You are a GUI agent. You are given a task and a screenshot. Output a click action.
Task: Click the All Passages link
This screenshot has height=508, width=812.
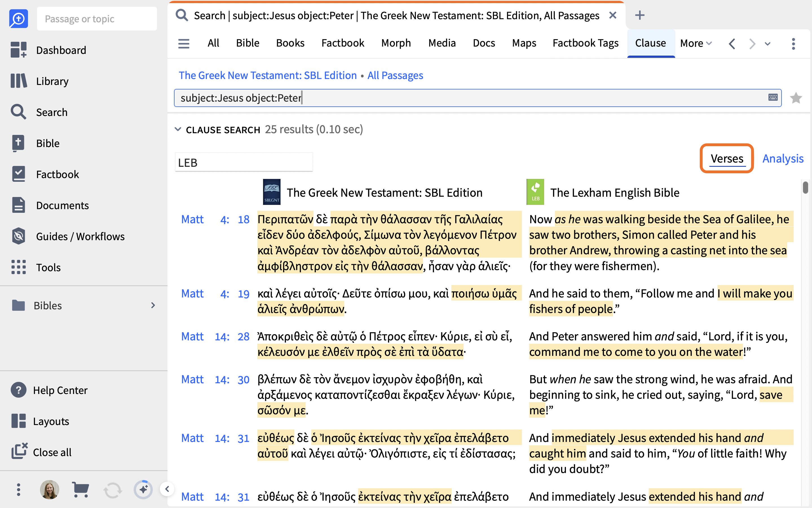pyautogui.click(x=395, y=75)
